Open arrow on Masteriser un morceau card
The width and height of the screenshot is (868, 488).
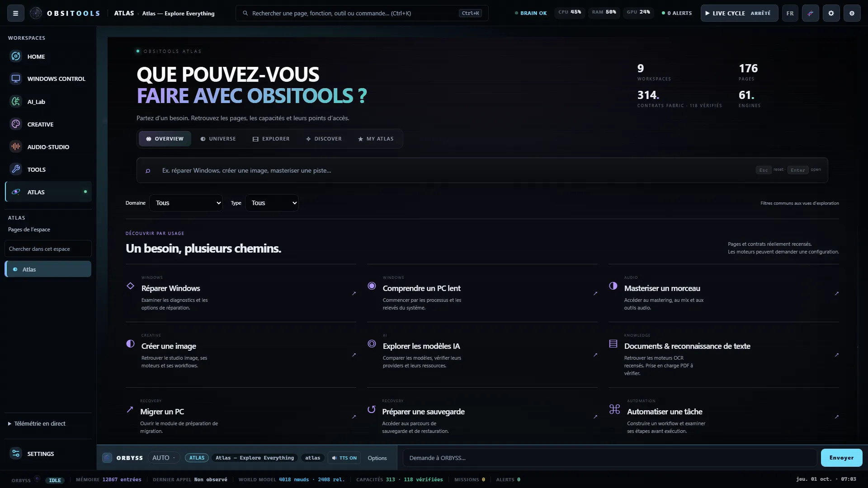[837, 294]
